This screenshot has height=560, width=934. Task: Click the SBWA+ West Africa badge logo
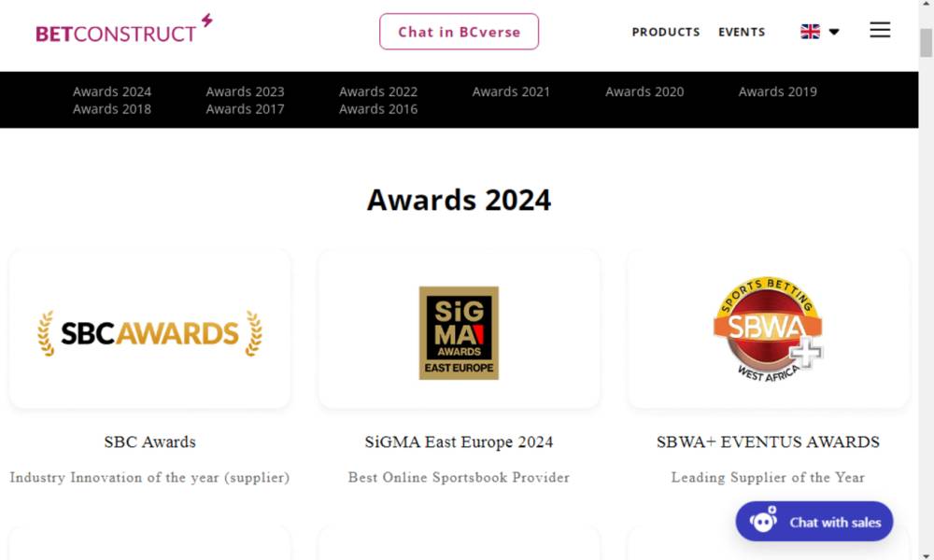[768, 329]
